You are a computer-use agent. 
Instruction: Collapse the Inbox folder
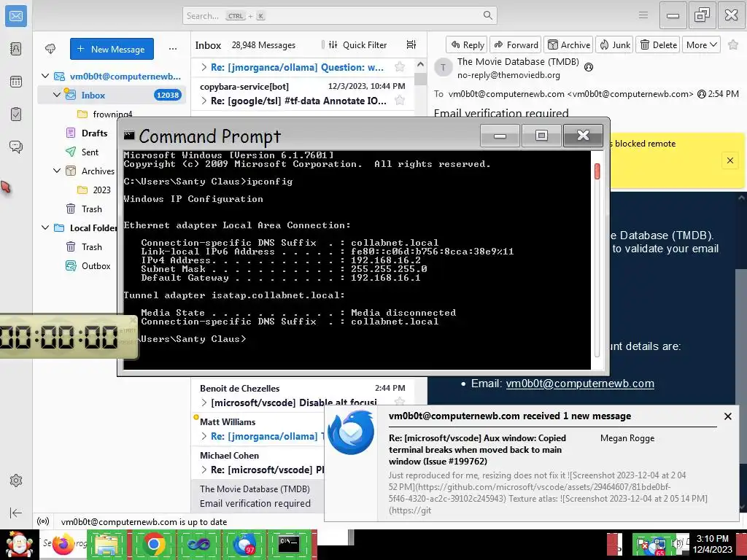(57, 95)
